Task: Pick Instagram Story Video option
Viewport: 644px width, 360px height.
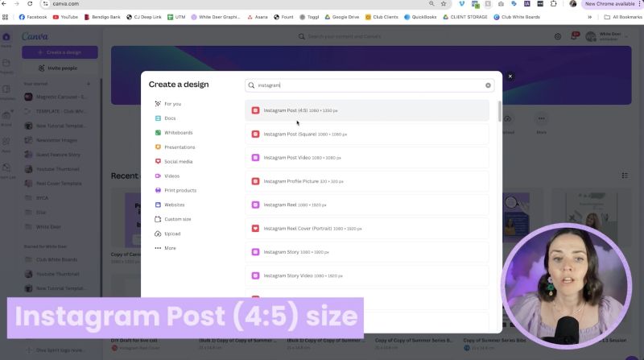Action: click(367, 275)
